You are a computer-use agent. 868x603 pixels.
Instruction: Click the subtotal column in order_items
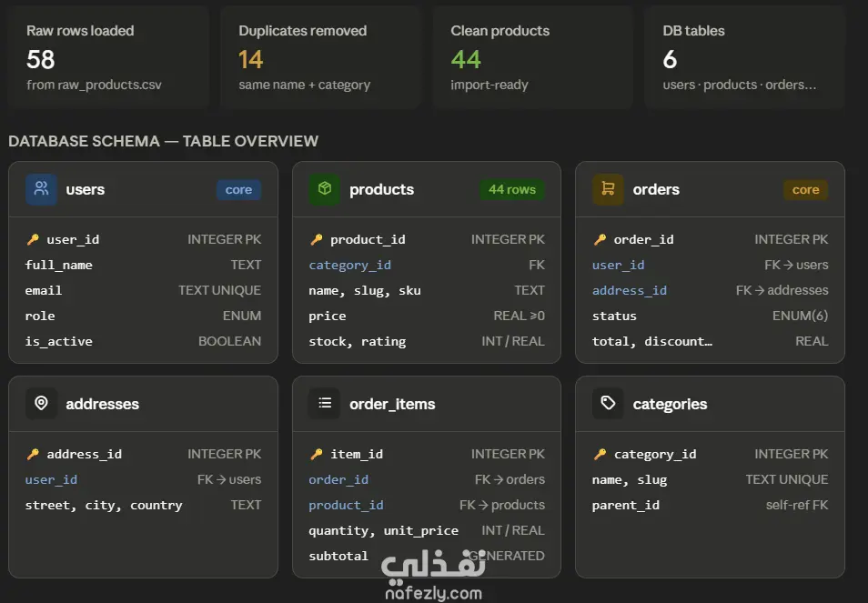pyautogui.click(x=338, y=556)
